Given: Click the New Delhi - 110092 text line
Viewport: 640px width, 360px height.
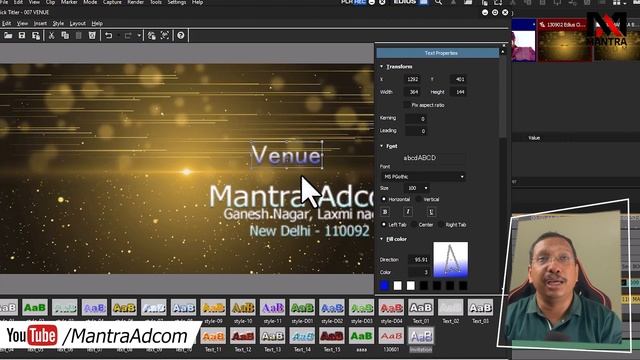Looking at the screenshot, I should (309, 231).
